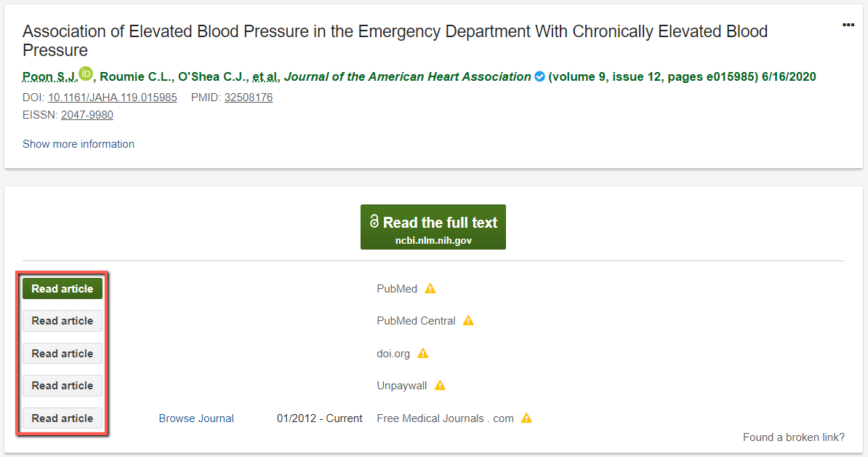Image resolution: width=868 pixels, height=457 pixels.
Task: Click the green Read article button for PubMed
Action: click(x=63, y=289)
